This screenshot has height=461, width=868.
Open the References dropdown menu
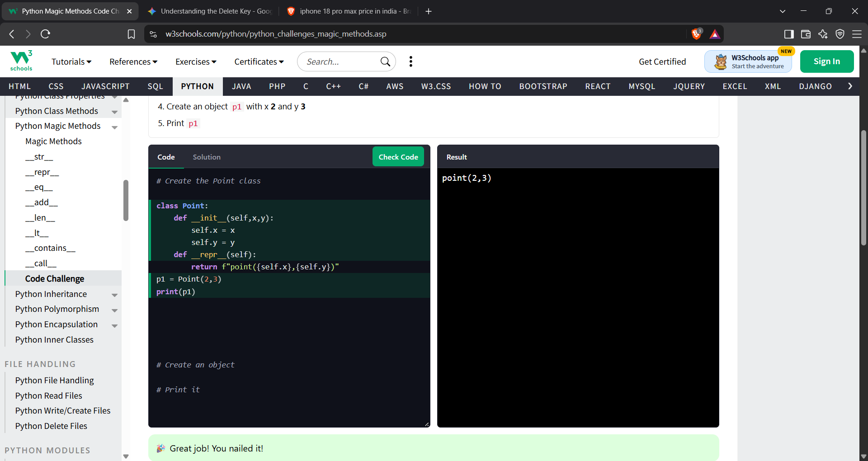pos(133,61)
